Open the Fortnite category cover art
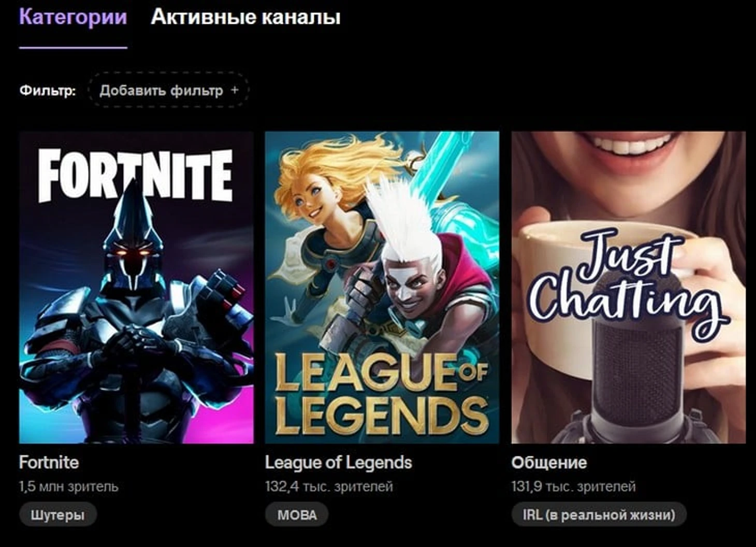The height and width of the screenshot is (547, 756). [136, 287]
